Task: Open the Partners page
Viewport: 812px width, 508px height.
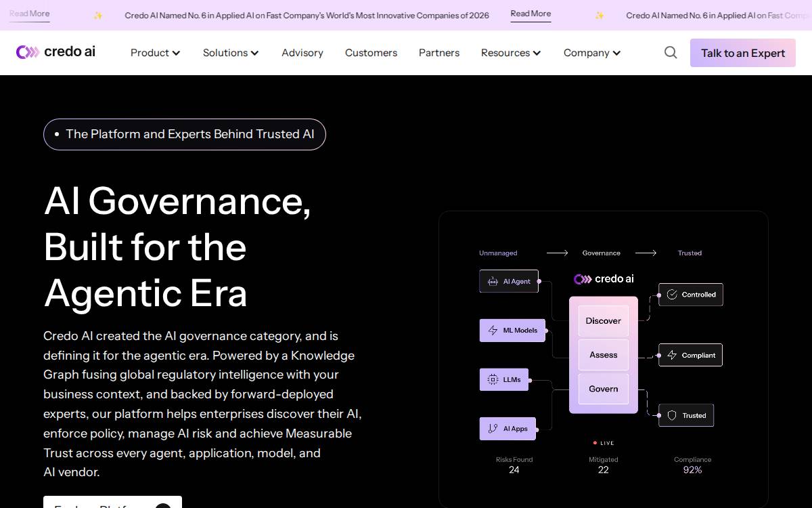Action: 439,53
